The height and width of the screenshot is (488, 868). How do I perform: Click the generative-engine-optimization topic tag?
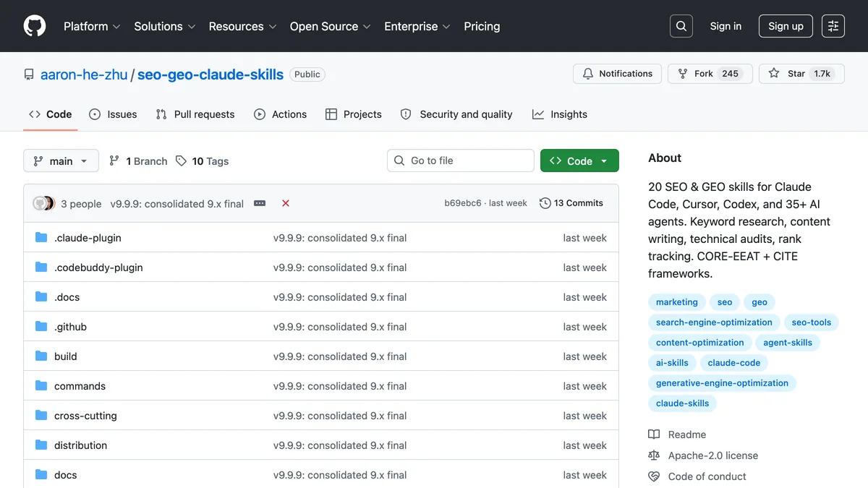tap(722, 383)
